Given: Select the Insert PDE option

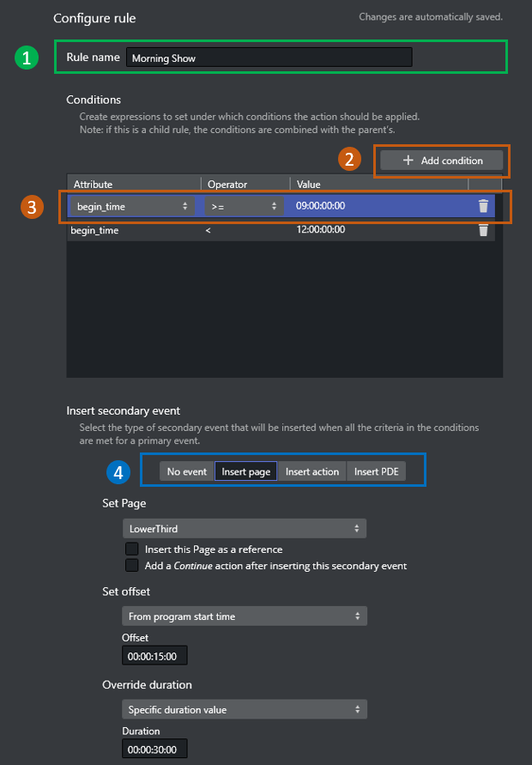Looking at the screenshot, I should coord(377,471).
